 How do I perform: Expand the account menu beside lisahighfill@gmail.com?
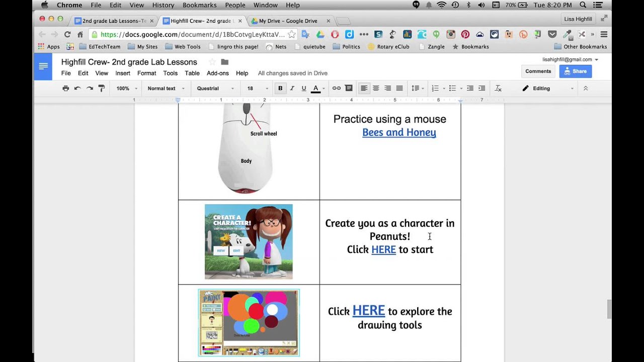point(596,60)
